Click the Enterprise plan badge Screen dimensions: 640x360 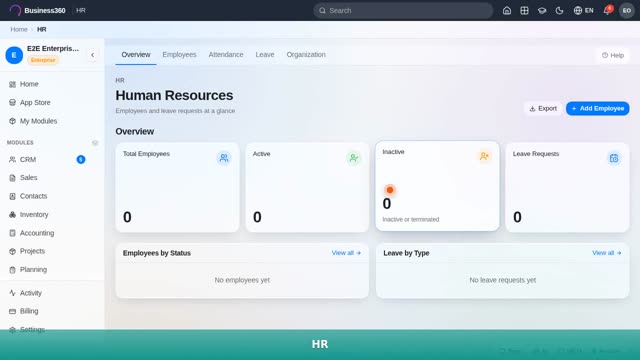(43, 60)
